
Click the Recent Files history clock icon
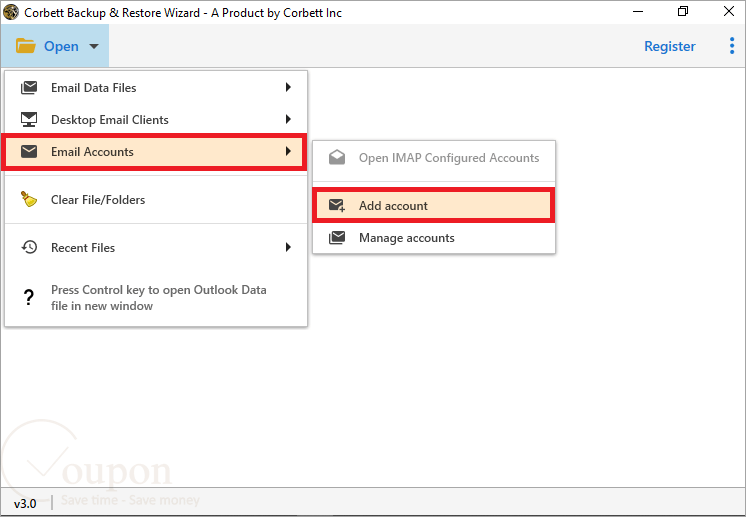tap(29, 247)
